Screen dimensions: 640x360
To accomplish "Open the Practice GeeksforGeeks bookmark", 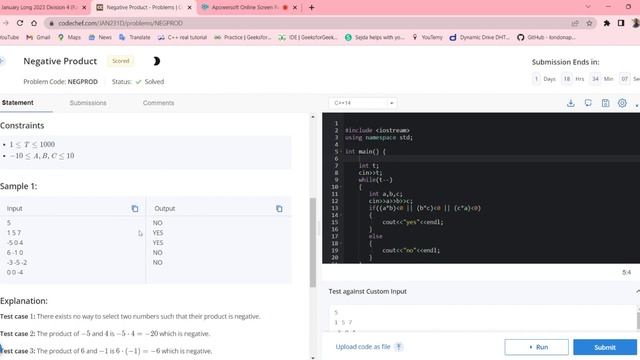I will click(243, 37).
